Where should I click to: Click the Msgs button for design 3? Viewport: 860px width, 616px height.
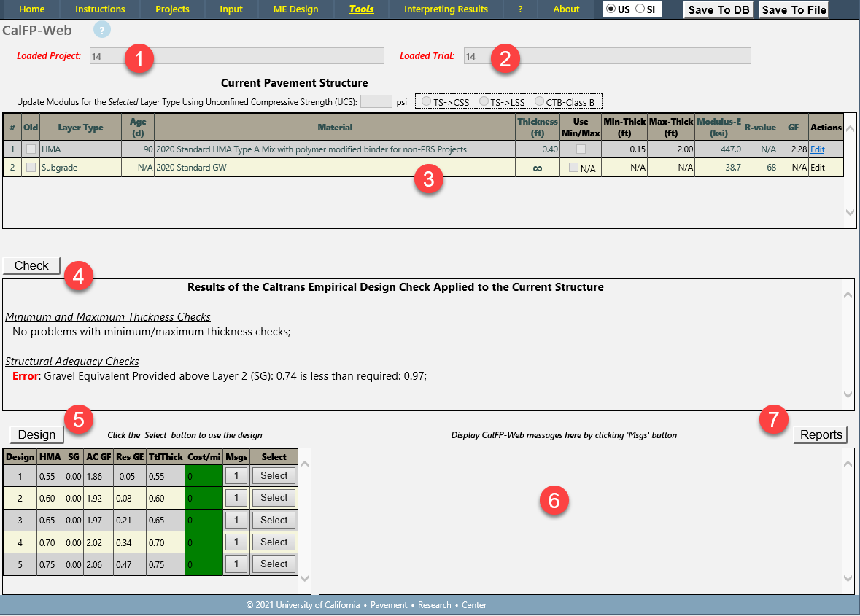pyautogui.click(x=236, y=521)
